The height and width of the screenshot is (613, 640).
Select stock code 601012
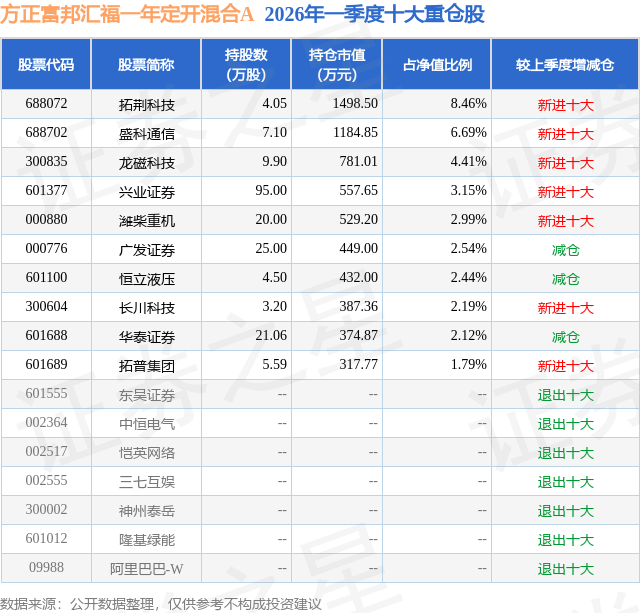pyautogui.click(x=46, y=538)
